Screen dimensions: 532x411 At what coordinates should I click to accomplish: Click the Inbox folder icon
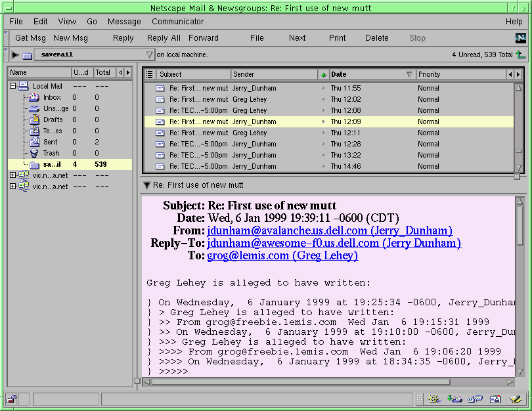[x=34, y=97]
